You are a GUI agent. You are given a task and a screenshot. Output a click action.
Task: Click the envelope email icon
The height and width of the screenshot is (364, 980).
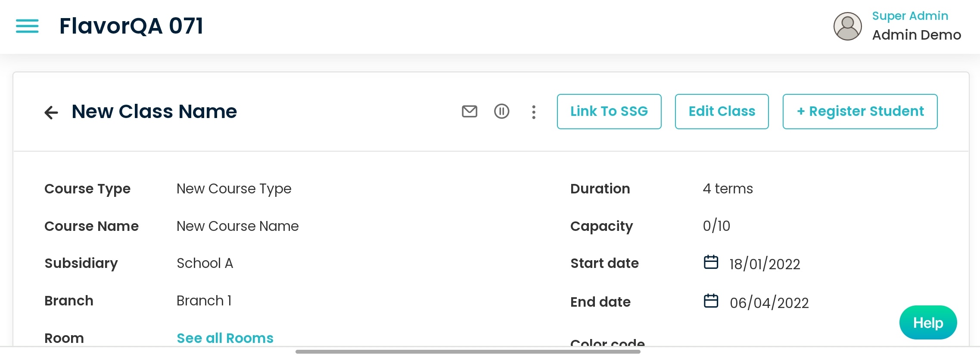[469, 112]
